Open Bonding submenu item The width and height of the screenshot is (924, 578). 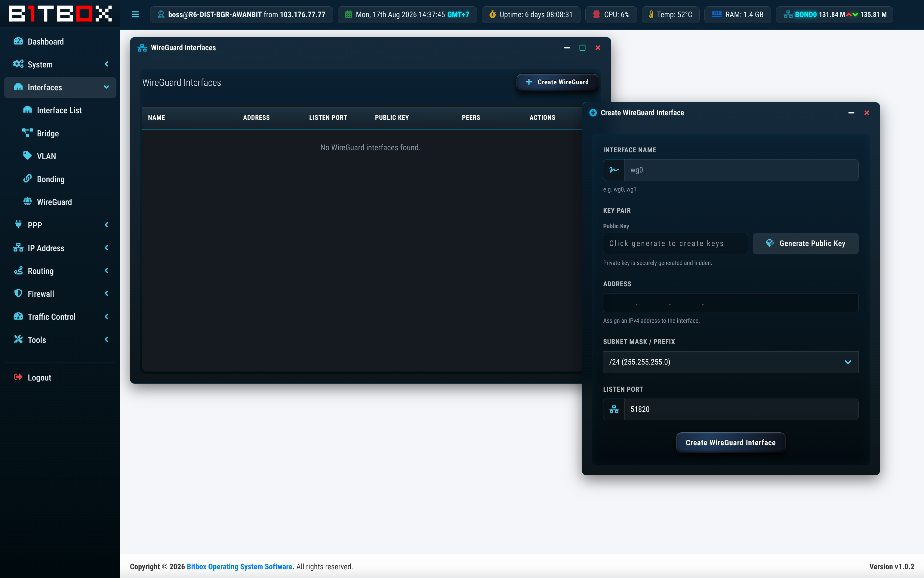(60, 179)
